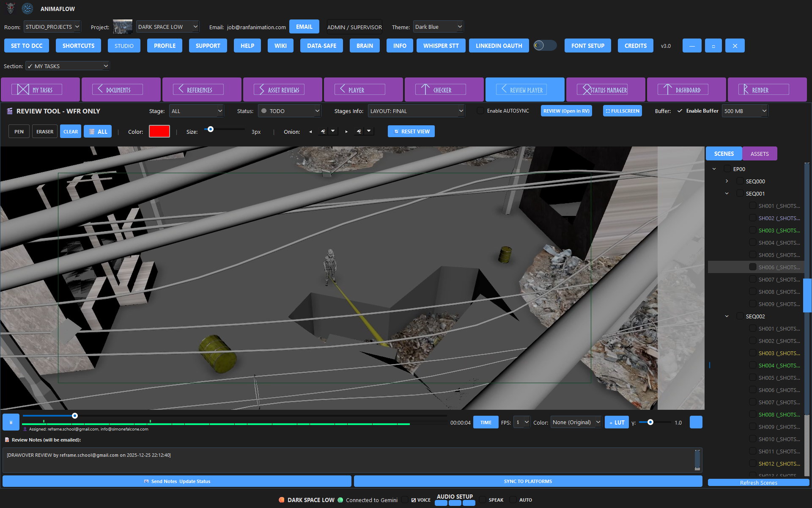The width and height of the screenshot is (812, 508).
Task: Click the onion next frame arrow
Action: 346,132
